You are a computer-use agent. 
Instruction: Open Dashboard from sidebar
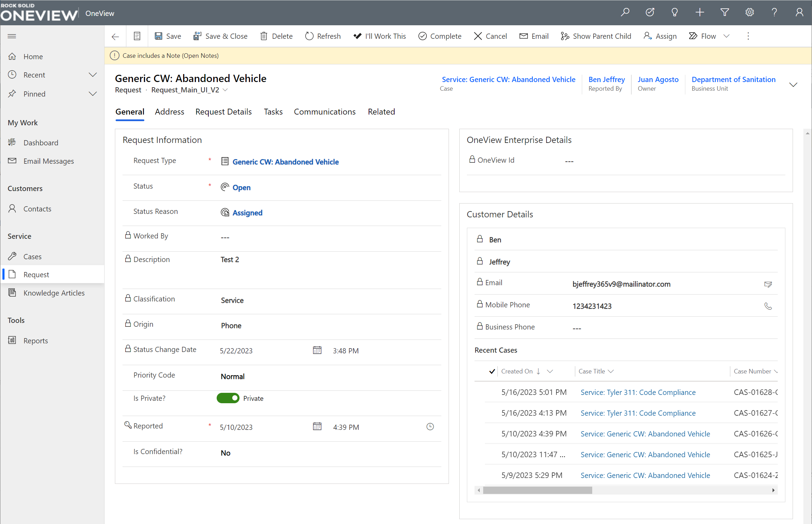(x=52, y=143)
